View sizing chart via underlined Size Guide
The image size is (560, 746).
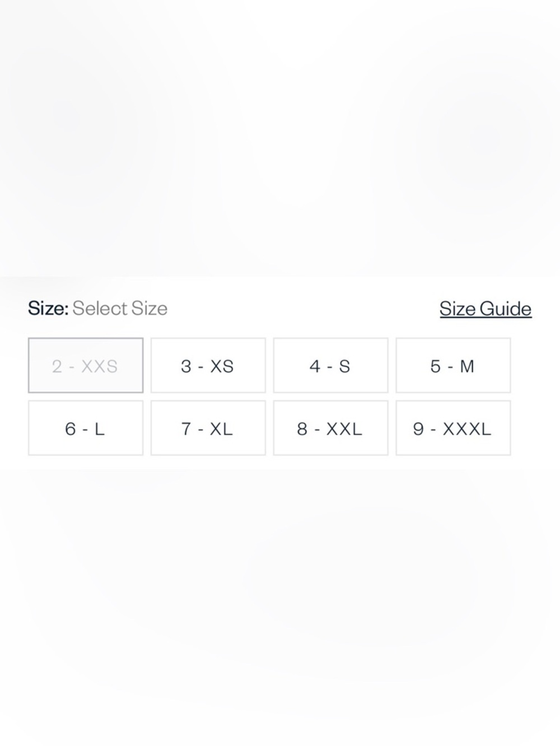pyautogui.click(x=486, y=309)
